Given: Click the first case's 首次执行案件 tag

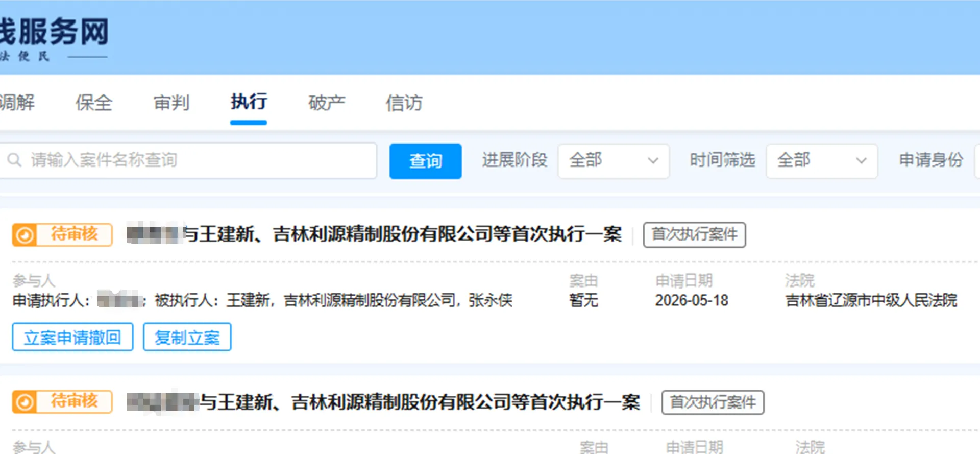Looking at the screenshot, I should [x=694, y=234].
